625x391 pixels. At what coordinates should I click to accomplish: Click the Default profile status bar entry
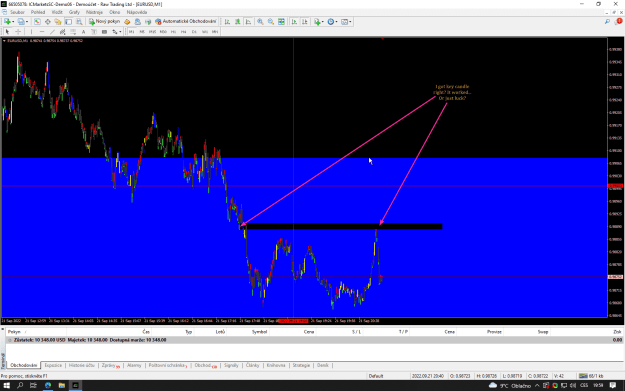tap(376, 376)
